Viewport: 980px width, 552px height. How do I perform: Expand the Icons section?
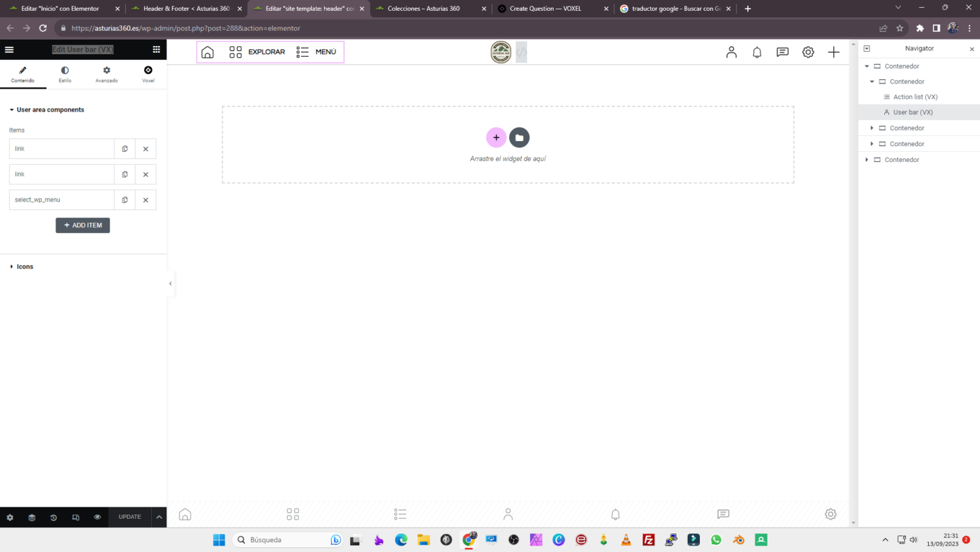pos(25,266)
